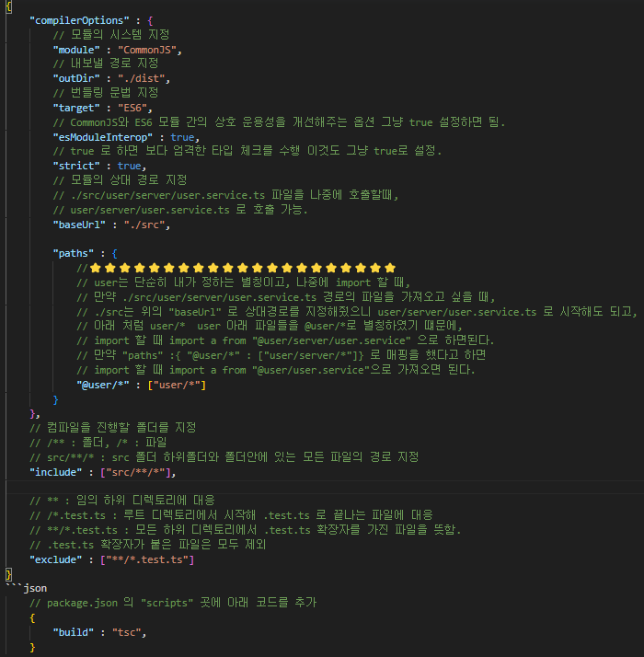Image resolution: width=644 pixels, height=657 pixels.
Task: Select the "strict" key
Action: [76, 166]
